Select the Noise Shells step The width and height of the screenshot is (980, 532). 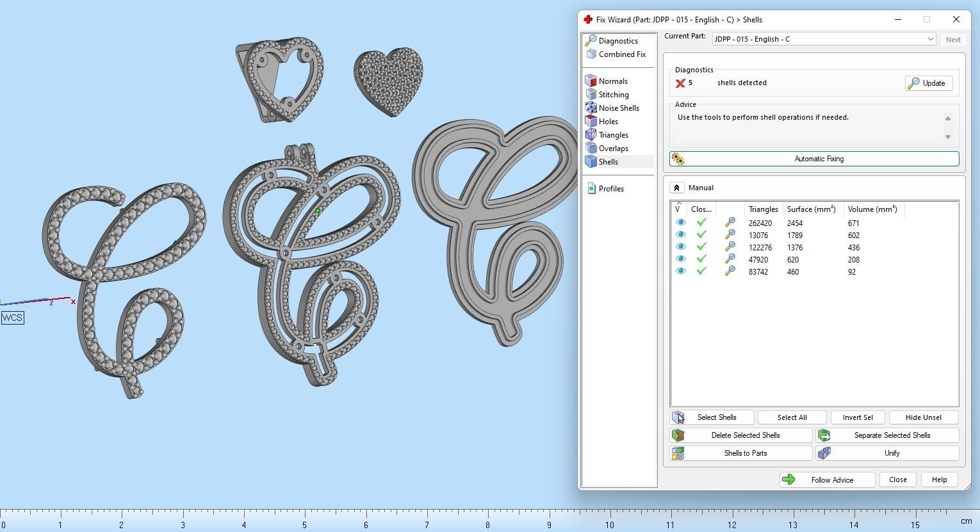click(619, 108)
